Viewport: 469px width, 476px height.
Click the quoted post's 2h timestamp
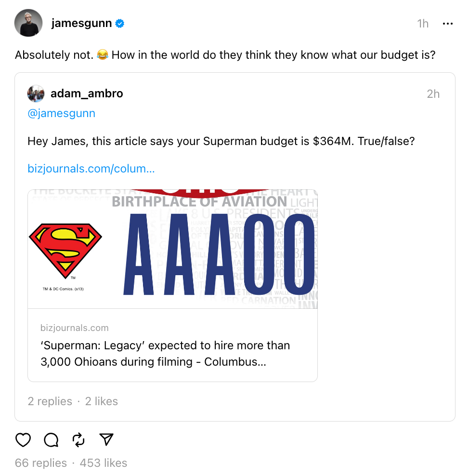tap(433, 94)
